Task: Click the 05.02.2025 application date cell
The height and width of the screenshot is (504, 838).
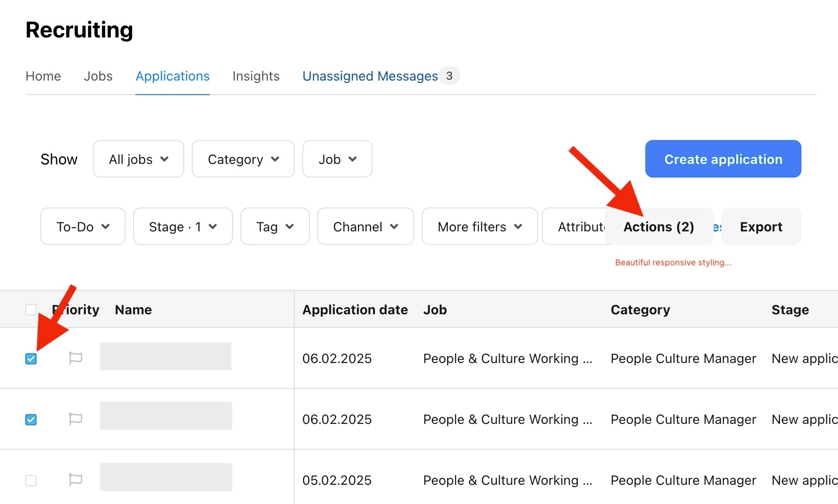Action: 337,481
